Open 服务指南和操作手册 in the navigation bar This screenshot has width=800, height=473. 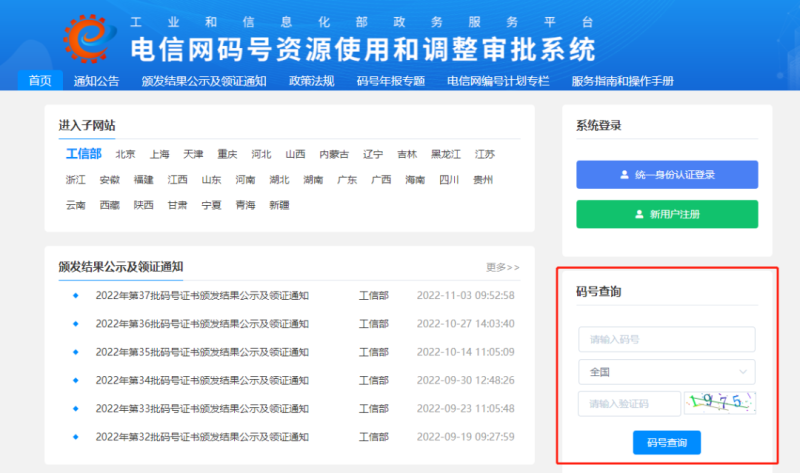(622, 81)
